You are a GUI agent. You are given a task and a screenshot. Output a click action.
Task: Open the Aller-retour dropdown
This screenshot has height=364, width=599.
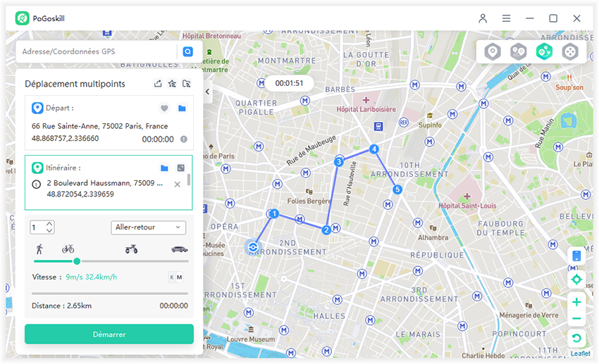[148, 227]
